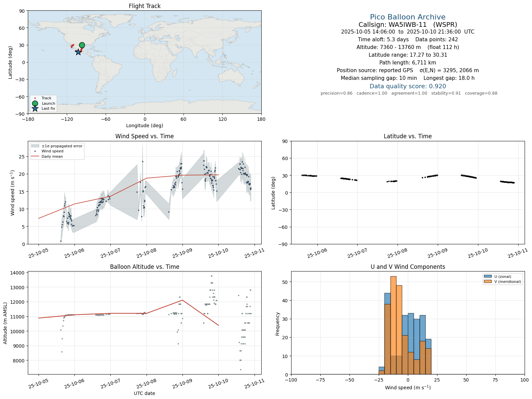Click the "Pico Balloon Archive" heading
The image size is (532, 399).
(408, 17)
